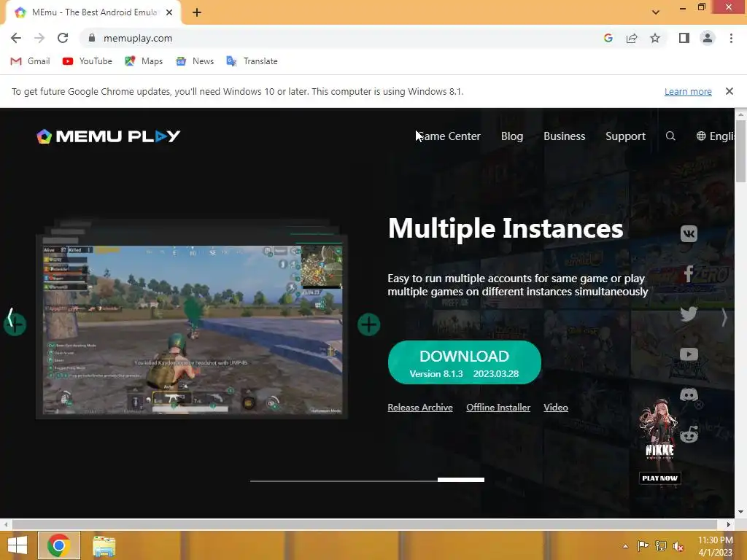Open the Maps bookmark

point(144,61)
